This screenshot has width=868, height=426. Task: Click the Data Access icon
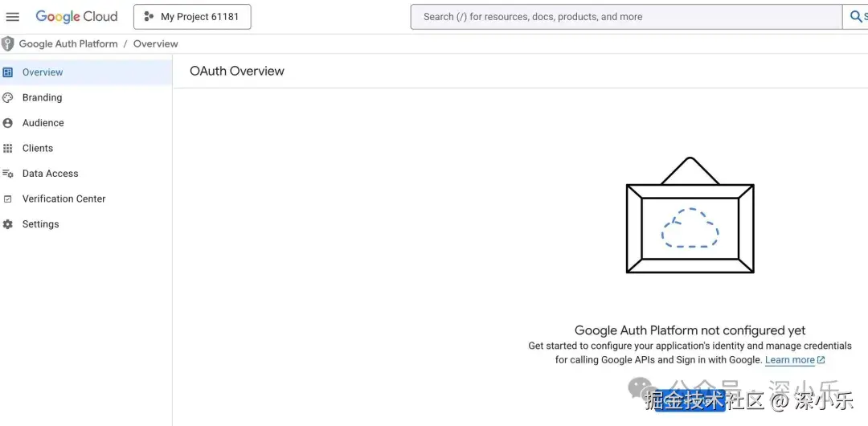tap(8, 174)
